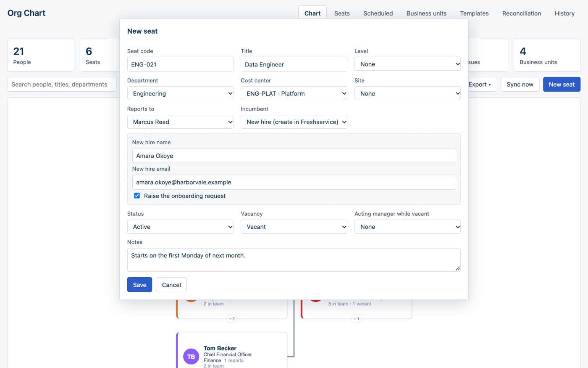Image resolution: width=588 pixels, height=368 pixels.
Task: Click the 3 in team · 1 vacant text
Action: point(349,304)
